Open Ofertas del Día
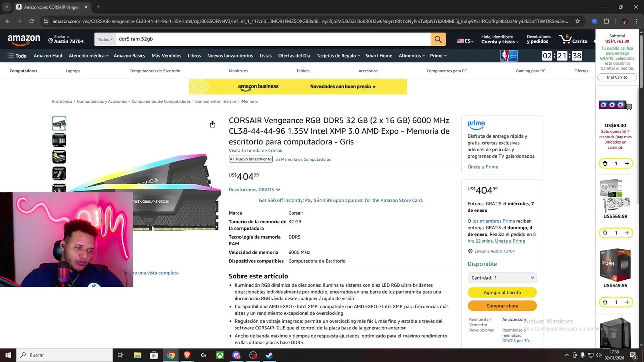This screenshot has width=644, height=362. point(294,56)
